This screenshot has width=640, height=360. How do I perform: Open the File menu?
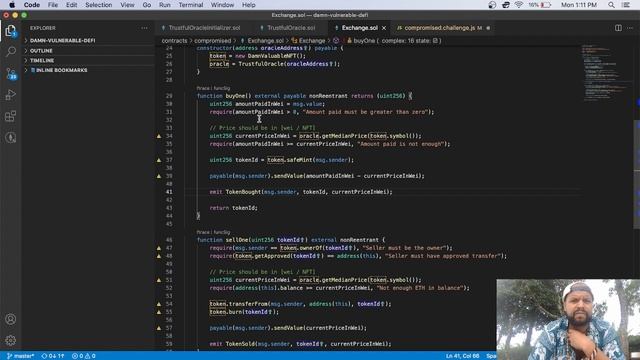53,5
